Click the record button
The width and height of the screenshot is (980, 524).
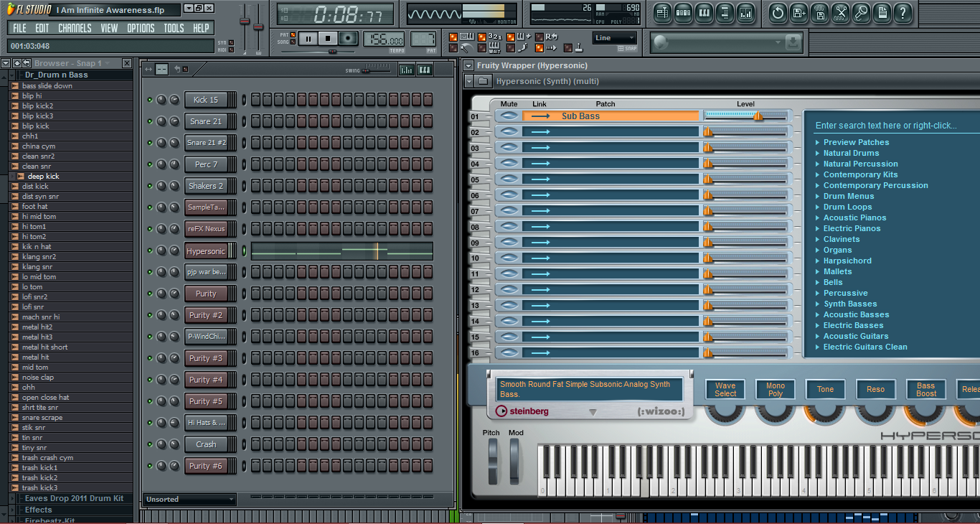coord(348,39)
